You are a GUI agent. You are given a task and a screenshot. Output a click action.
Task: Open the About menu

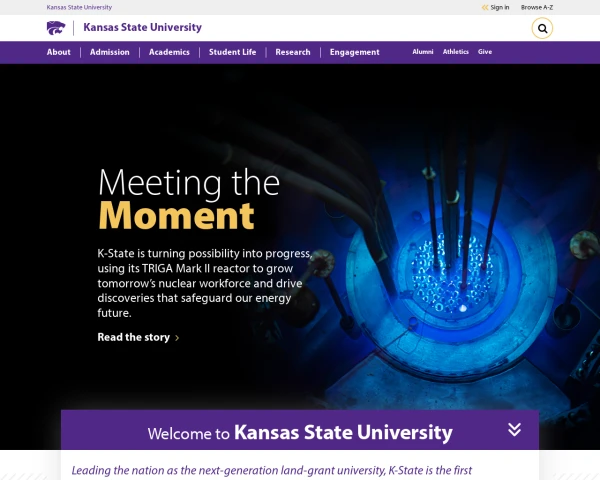(59, 52)
